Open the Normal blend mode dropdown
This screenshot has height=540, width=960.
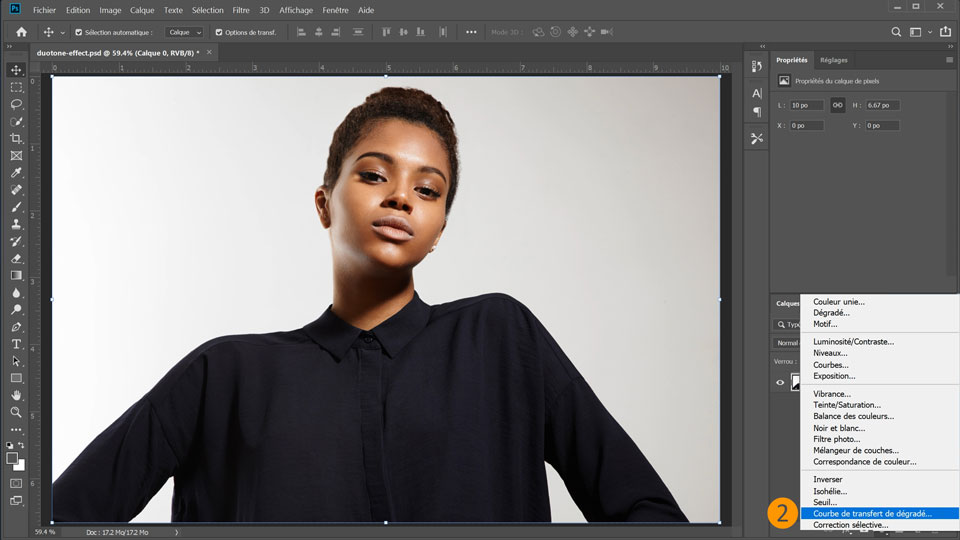(x=786, y=343)
